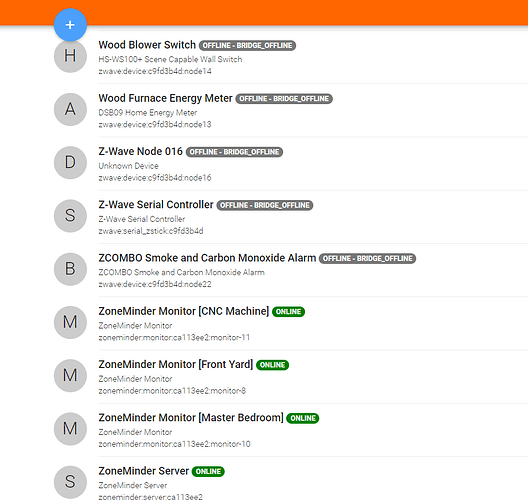Open ZoneMinder Monitor [Master Bedroom]

(x=191, y=418)
